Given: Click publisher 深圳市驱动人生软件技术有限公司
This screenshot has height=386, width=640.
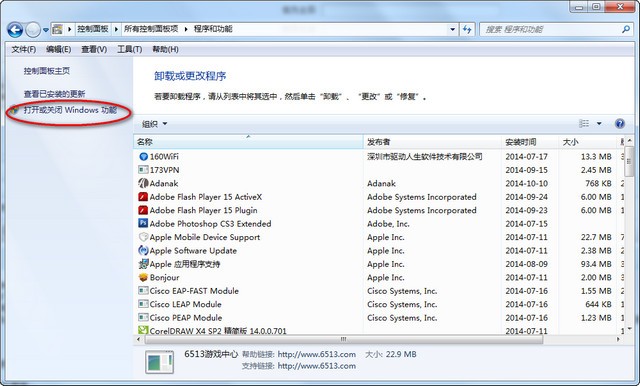Looking at the screenshot, I should pyautogui.click(x=424, y=157).
